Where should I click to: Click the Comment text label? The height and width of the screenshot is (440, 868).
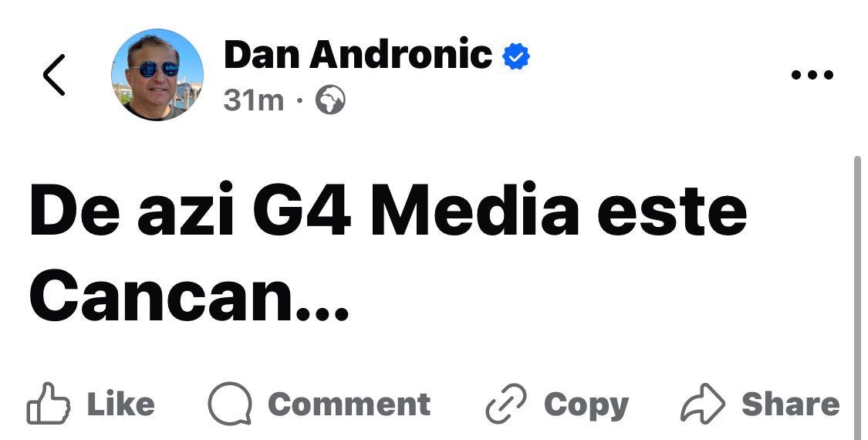click(350, 404)
